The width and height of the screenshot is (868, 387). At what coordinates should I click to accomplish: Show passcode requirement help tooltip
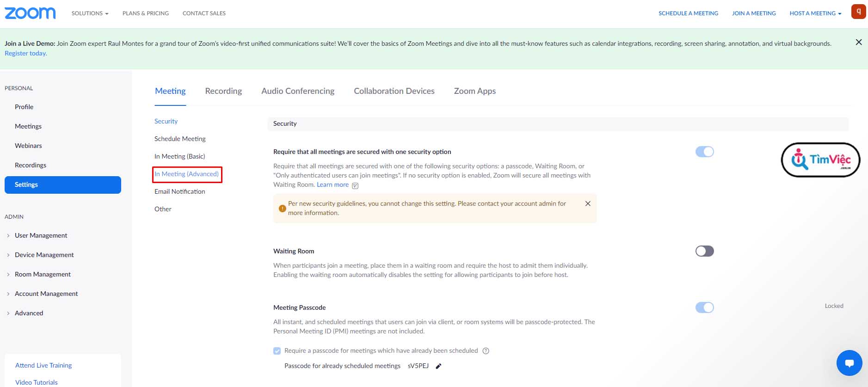point(486,351)
